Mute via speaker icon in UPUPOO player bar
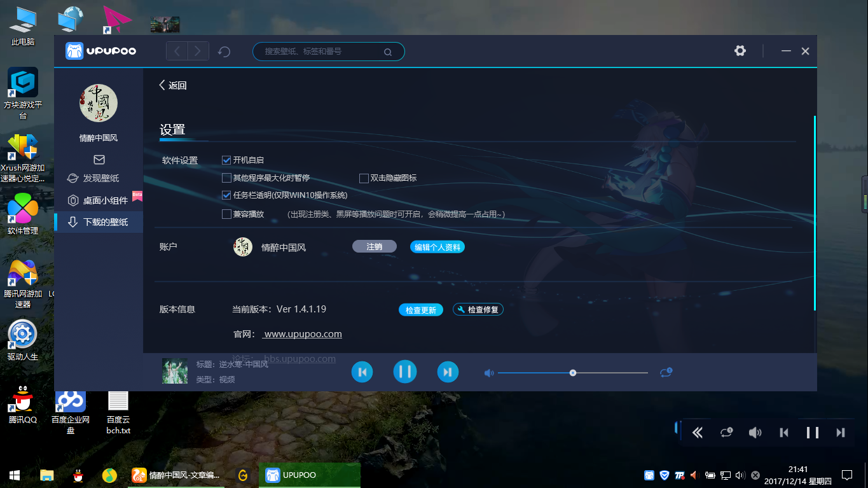The image size is (868, 488). 488,373
